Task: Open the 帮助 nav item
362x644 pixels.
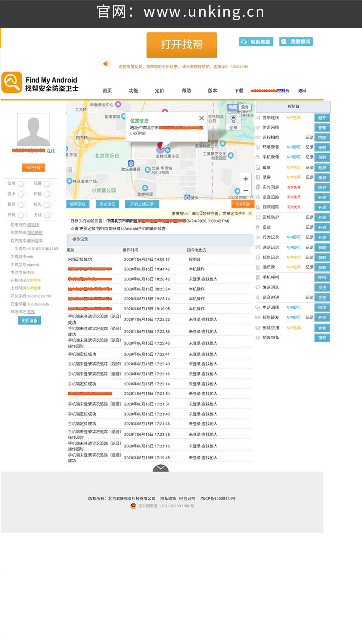Action: tap(186, 91)
